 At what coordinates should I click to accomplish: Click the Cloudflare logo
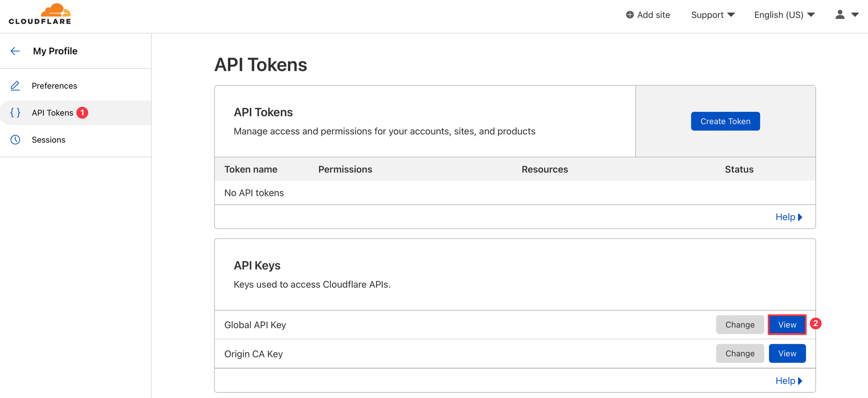pos(40,14)
